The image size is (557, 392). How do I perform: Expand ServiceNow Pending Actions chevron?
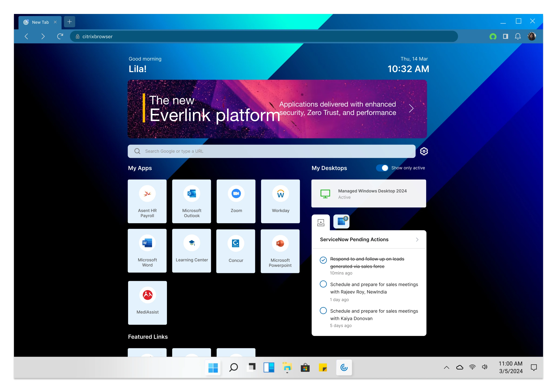tap(417, 240)
